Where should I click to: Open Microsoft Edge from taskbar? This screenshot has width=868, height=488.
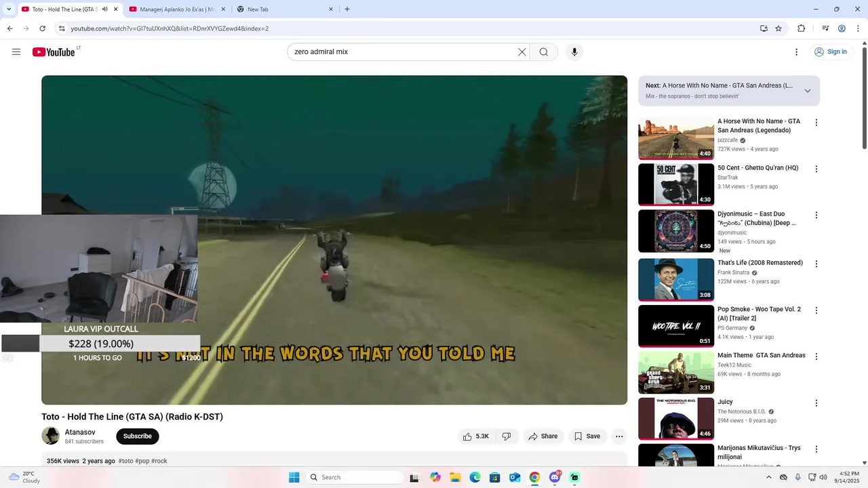click(475, 477)
